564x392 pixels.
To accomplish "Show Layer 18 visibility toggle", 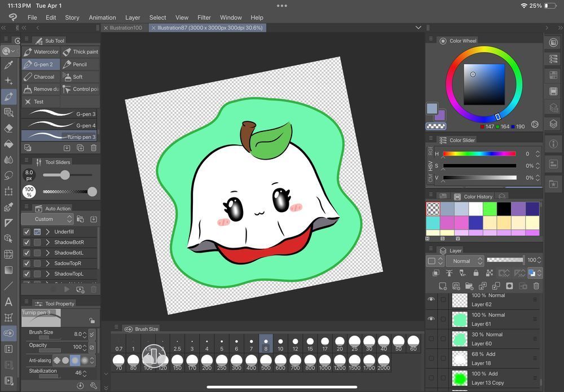I will point(431,358).
